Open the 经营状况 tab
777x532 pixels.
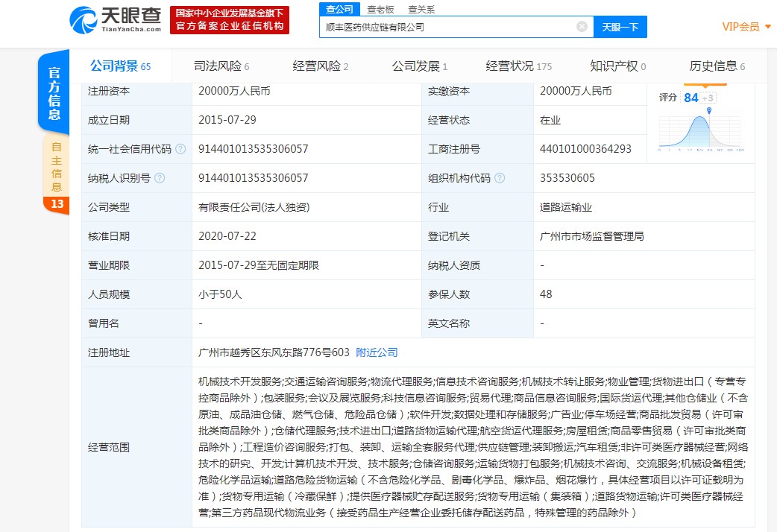(x=519, y=66)
